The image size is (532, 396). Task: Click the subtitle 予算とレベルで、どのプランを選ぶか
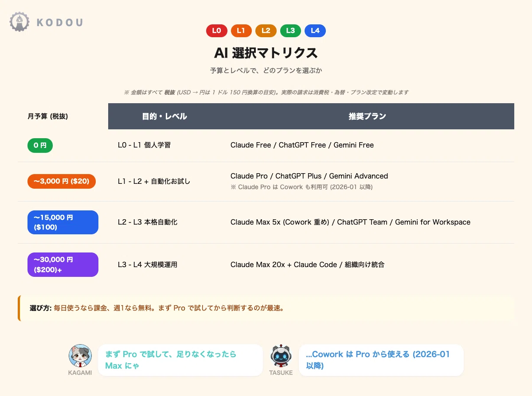[x=266, y=70]
